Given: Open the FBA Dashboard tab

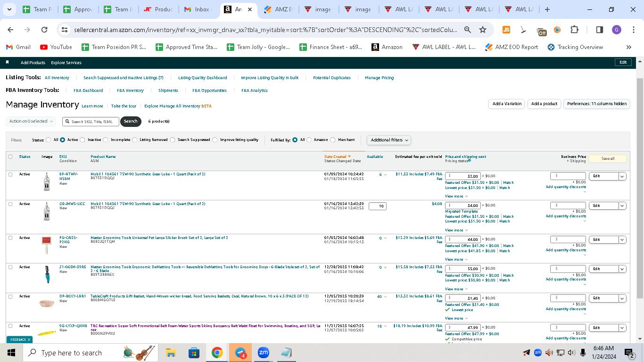Looking at the screenshot, I should point(88,90).
